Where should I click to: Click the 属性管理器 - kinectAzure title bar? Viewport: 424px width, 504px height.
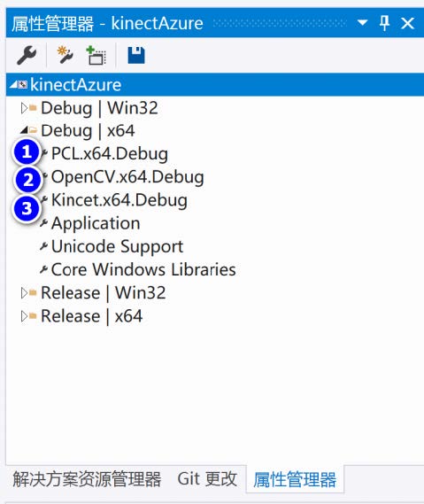pyautogui.click(x=215, y=23)
